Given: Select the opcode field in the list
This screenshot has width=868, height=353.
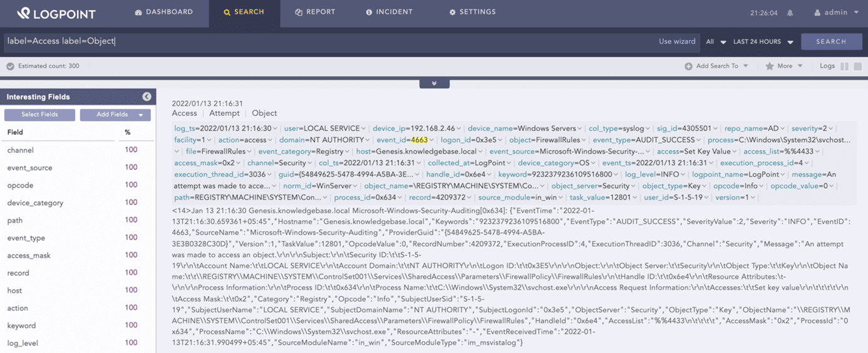Looking at the screenshot, I should [20, 185].
